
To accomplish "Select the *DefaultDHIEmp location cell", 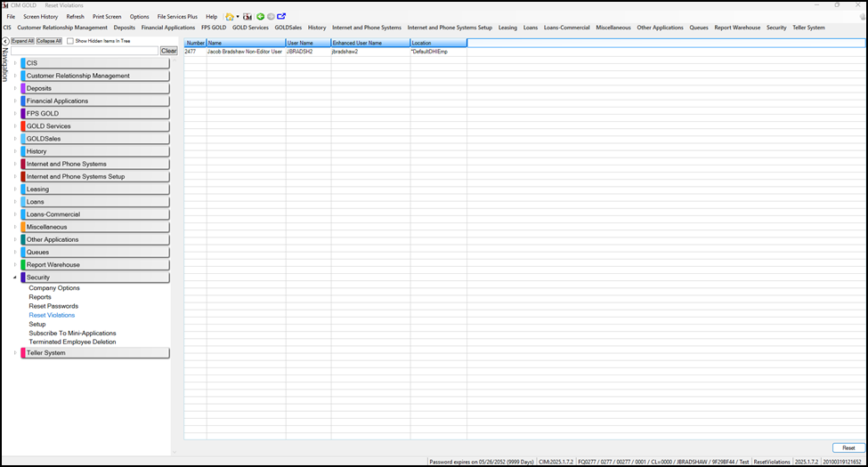I will (x=438, y=52).
